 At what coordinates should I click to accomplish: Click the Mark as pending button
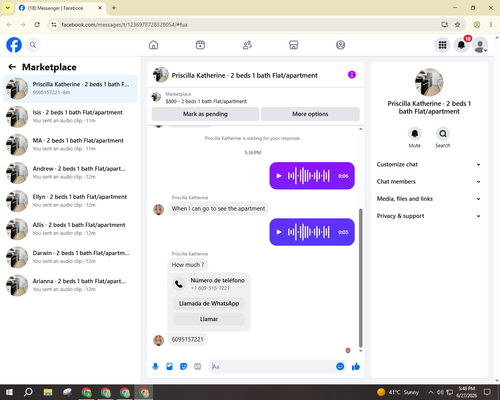pyautogui.click(x=205, y=114)
